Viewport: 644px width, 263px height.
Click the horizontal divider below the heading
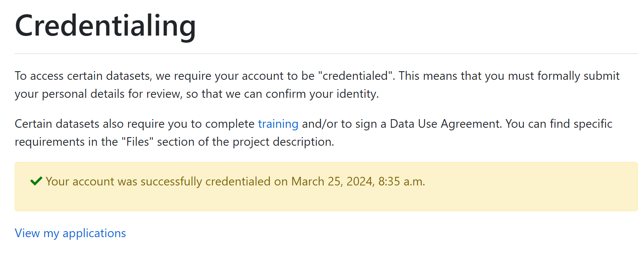[326, 54]
